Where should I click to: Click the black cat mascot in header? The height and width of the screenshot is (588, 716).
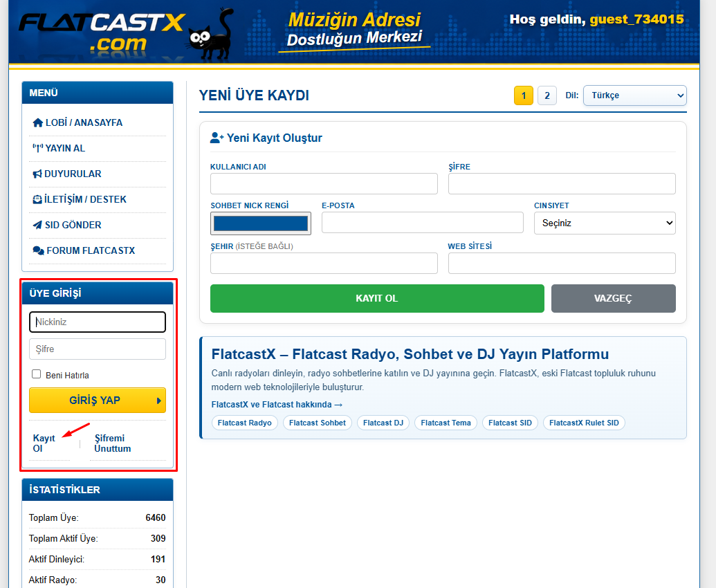click(212, 35)
